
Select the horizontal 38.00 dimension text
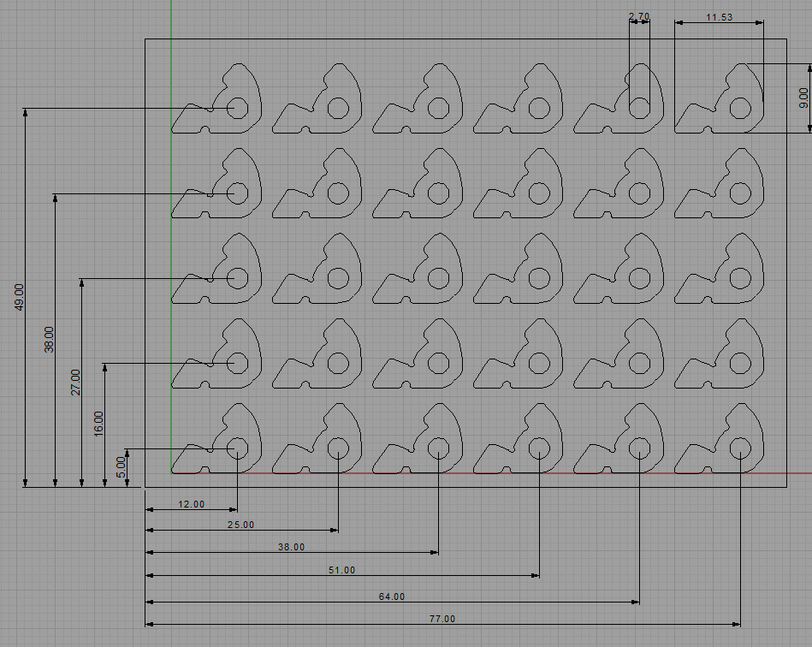coord(291,547)
